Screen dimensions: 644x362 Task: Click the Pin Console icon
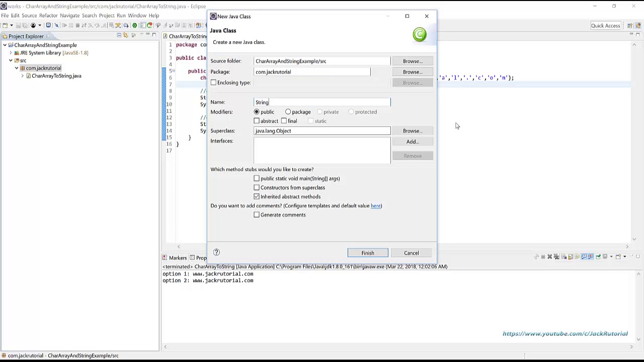point(598,257)
